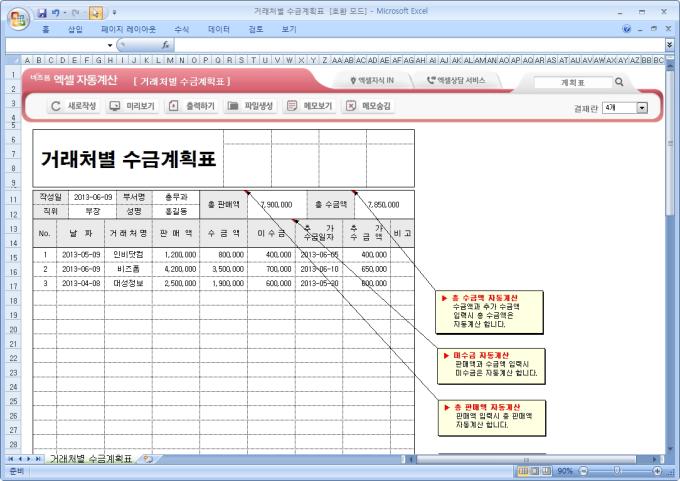The image size is (680, 481).
Task: Expand the formula bar
Action: [x=669, y=45]
